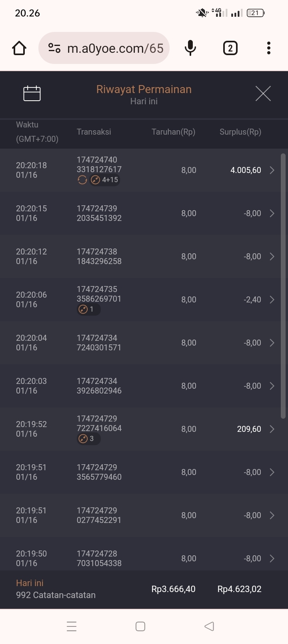Viewport: 288px width, 644px height.
Task: Expand the 20:20:15 transaction row chevron
Action: (272, 213)
